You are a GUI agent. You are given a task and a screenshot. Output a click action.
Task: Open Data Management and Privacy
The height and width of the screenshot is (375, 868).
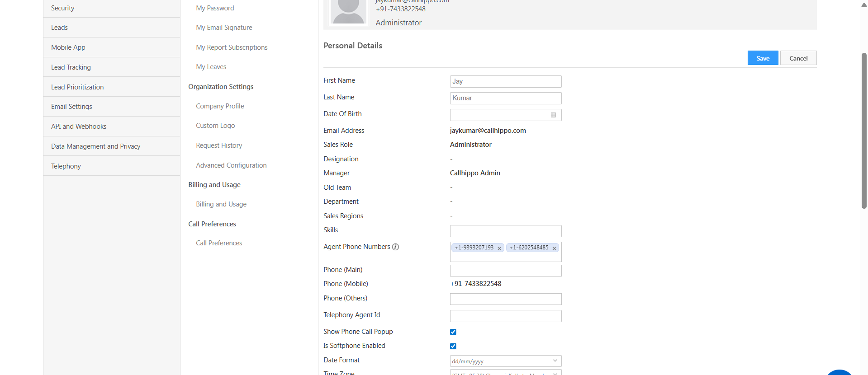pyautogui.click(x=112, y=146)
